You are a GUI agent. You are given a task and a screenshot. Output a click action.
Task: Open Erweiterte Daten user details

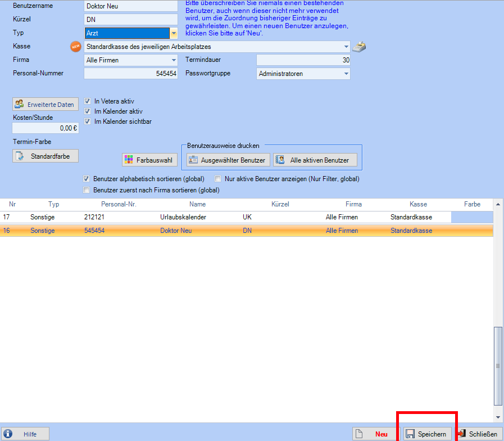pyautogui.click(x=46, y=104)
